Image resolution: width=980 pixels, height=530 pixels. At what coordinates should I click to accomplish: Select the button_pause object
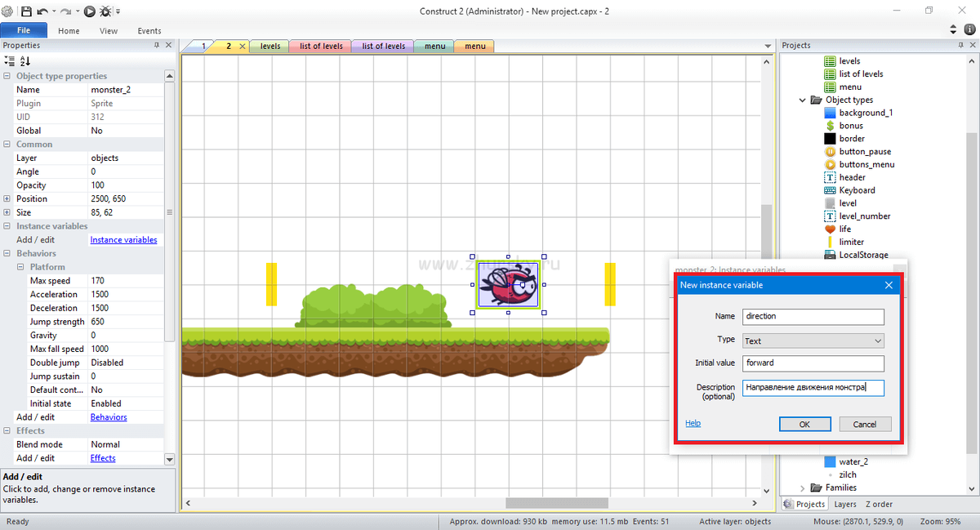pyautogui.click(x=857, y=152)
